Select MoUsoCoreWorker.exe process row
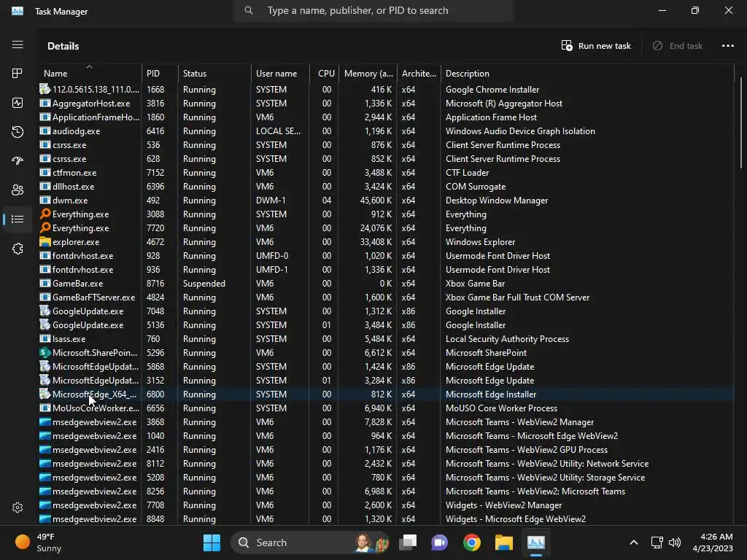Image resolution: width=747 pixels, height=560 pixels. [x=386, y=408]
